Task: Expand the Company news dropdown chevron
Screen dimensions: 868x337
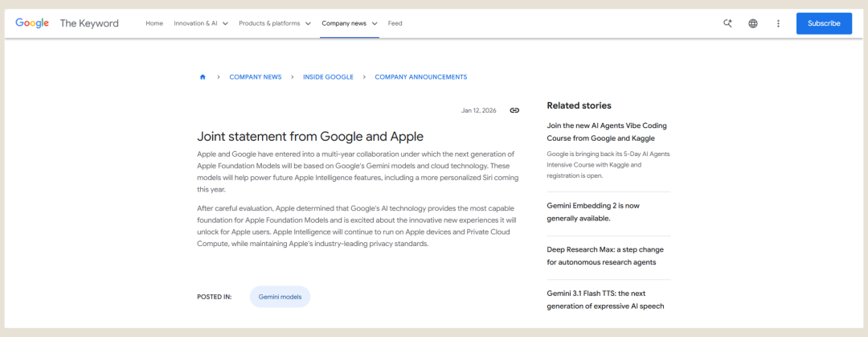Action: [x=373, y=23]
